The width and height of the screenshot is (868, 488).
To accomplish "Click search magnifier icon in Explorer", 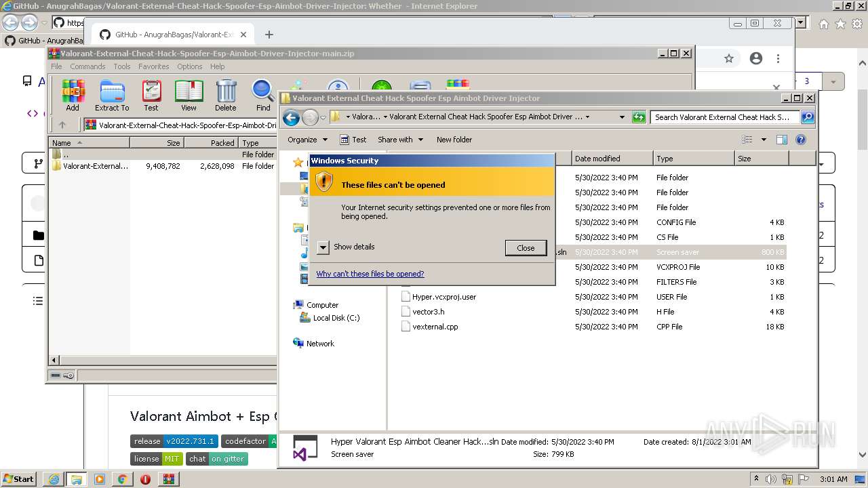I will point(808,117).
